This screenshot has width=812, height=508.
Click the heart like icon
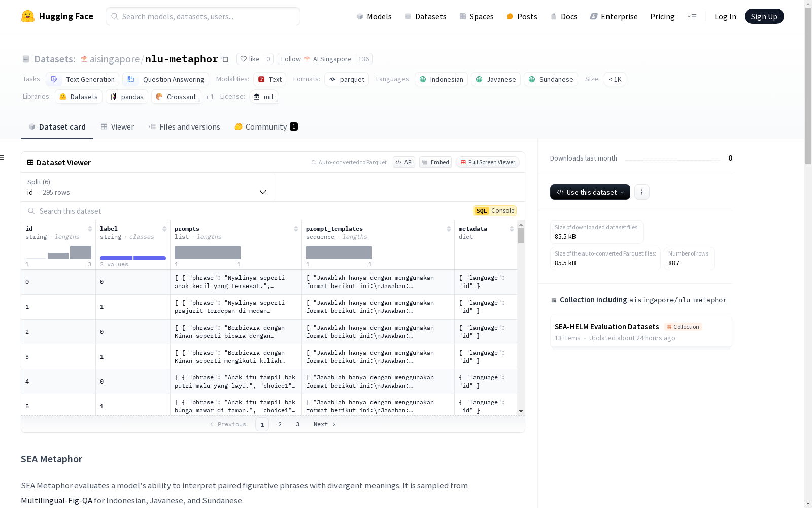pos(244,59)
